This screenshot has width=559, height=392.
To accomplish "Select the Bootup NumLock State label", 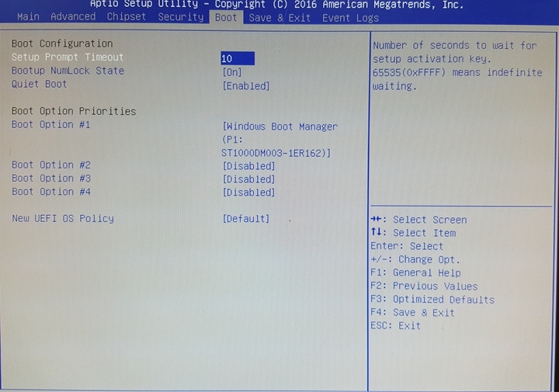I will [68, 71].
